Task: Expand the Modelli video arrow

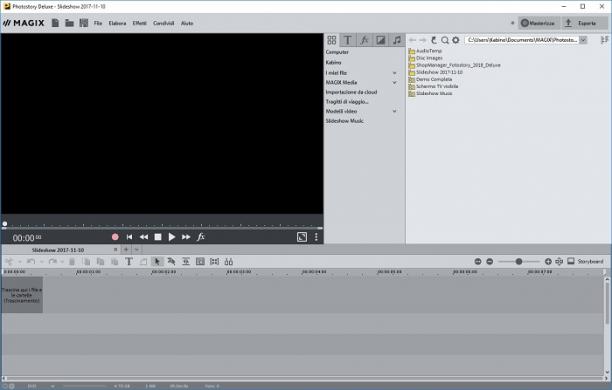Action: pyautogui.click(x=395, y=111)
